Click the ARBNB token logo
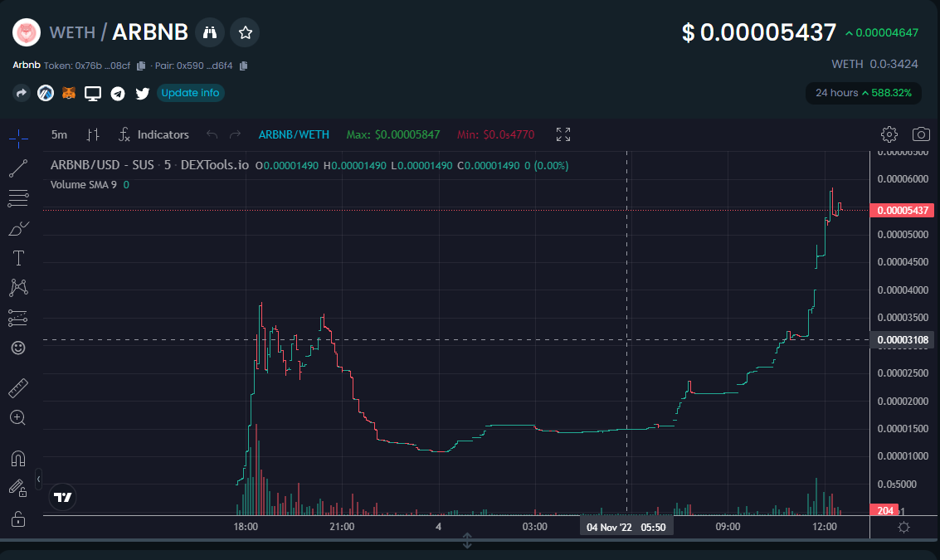 27,32
